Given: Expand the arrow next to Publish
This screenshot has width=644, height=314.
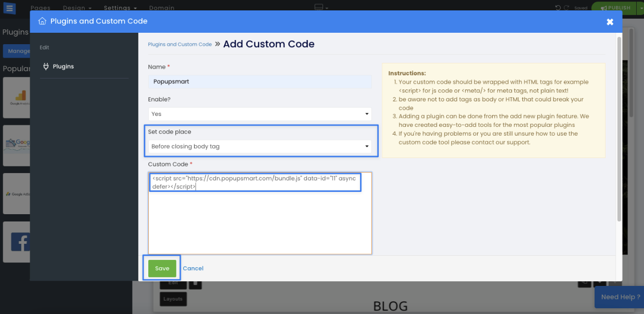Looking at the screenshot, I should click(x=639, y=8).
